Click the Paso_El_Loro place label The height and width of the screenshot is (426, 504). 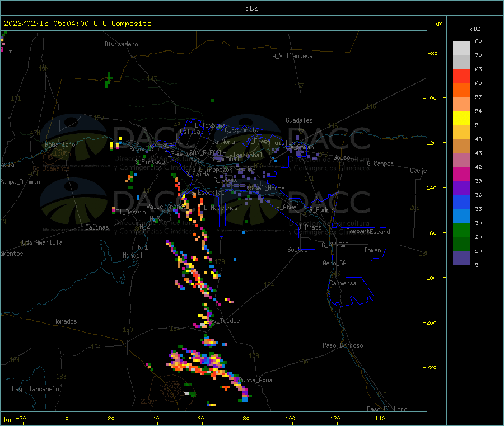(387, 409)
